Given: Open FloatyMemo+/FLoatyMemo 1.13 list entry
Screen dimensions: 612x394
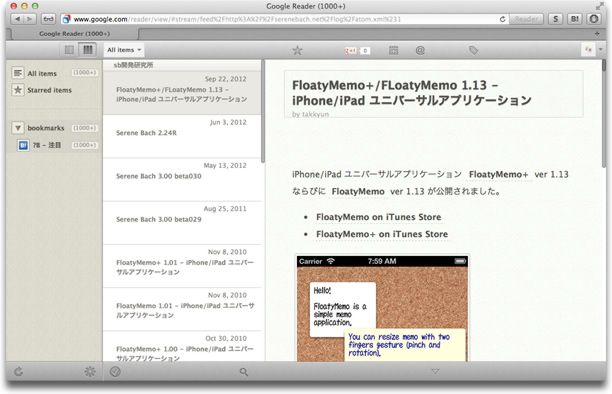Looking at the screenshot, I should (x=182, y=93).
